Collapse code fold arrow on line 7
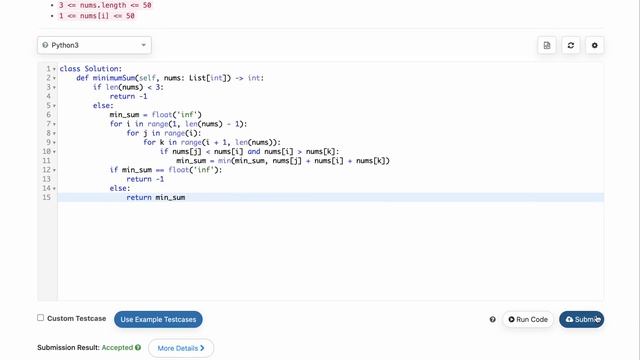 pos(54,124)
